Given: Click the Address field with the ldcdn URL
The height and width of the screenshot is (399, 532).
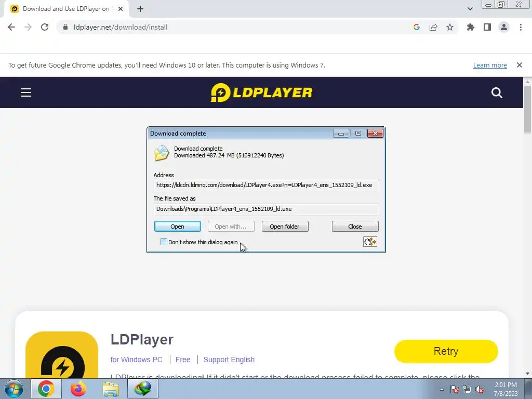Looking at the screenshot, I should tap(266, 185).
